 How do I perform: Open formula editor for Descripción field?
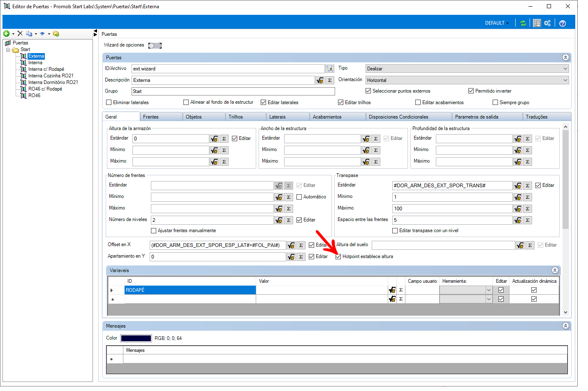320,80
